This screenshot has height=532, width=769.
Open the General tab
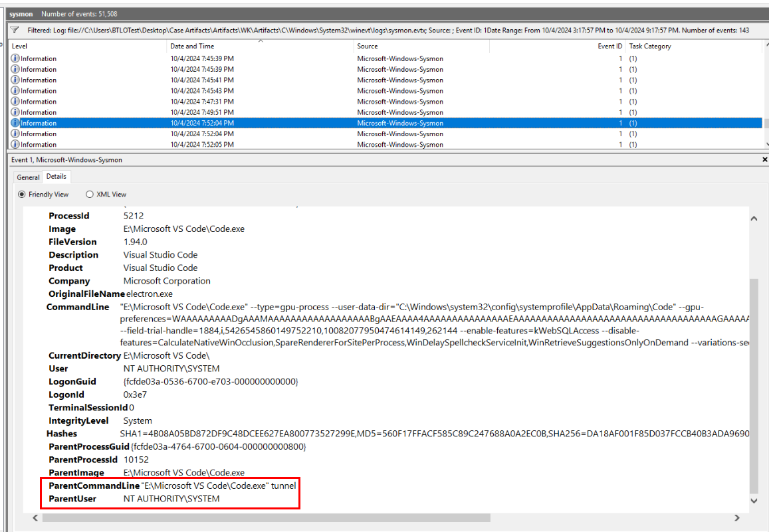28,177
